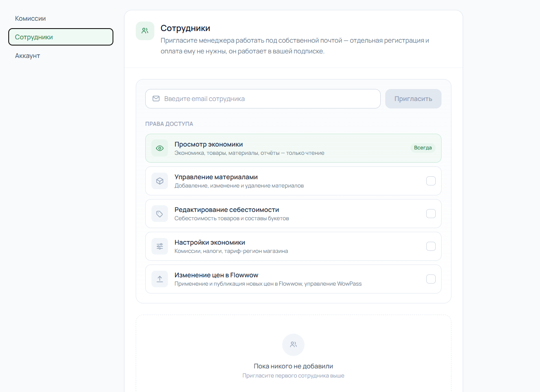The width and height of the screenshot is (540, 392).
Task: Click the Просмотр экономики permission row title
Action: click(x=209, y=144)
